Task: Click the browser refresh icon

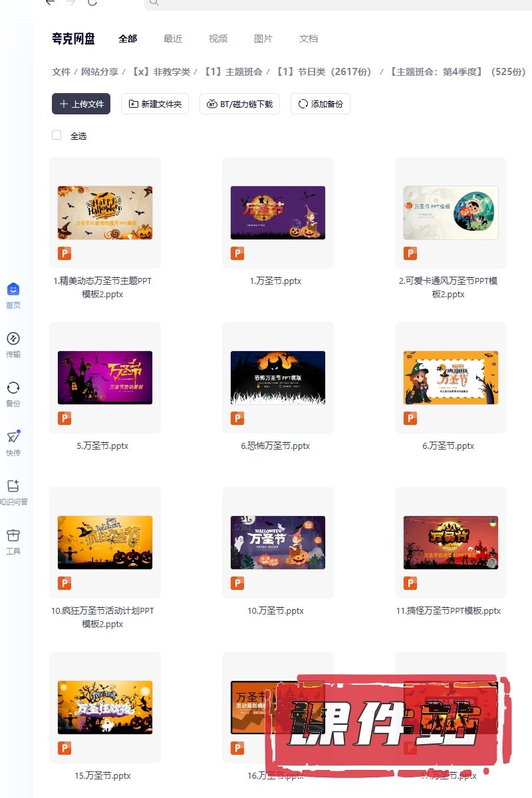Action: (x=92, y=2)
